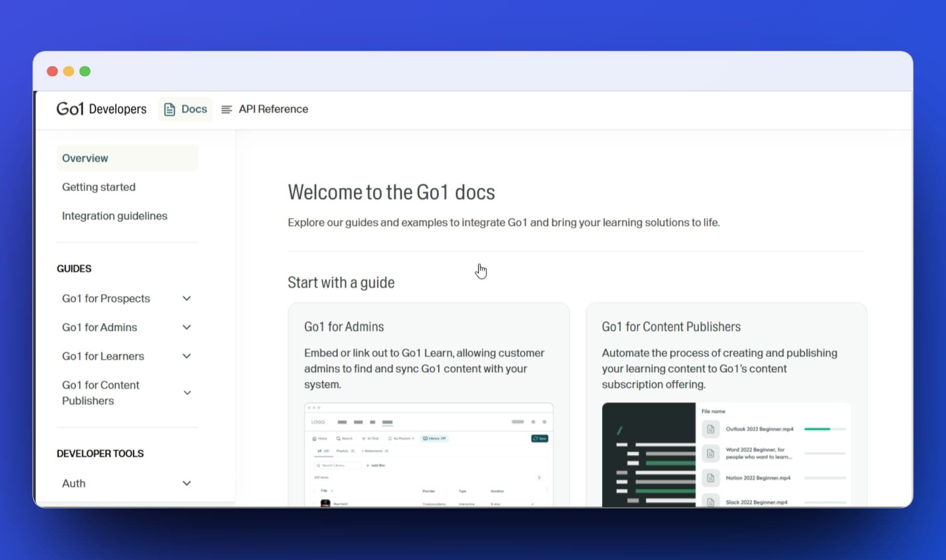This screenshot has width=946, height=560.
Task: Click the Notion 2022 Beginner.mp4 file icon
Action: tap(711, 478)
